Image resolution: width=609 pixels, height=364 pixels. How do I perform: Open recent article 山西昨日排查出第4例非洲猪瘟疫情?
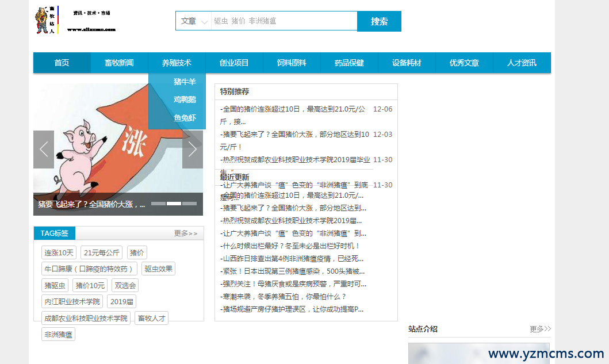point(292,259)
